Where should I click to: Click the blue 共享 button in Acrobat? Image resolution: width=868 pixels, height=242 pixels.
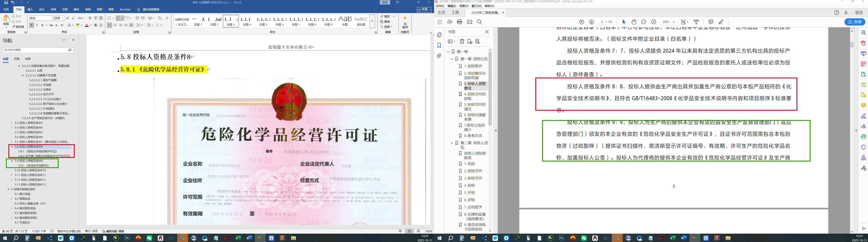(x=855, y=22)
